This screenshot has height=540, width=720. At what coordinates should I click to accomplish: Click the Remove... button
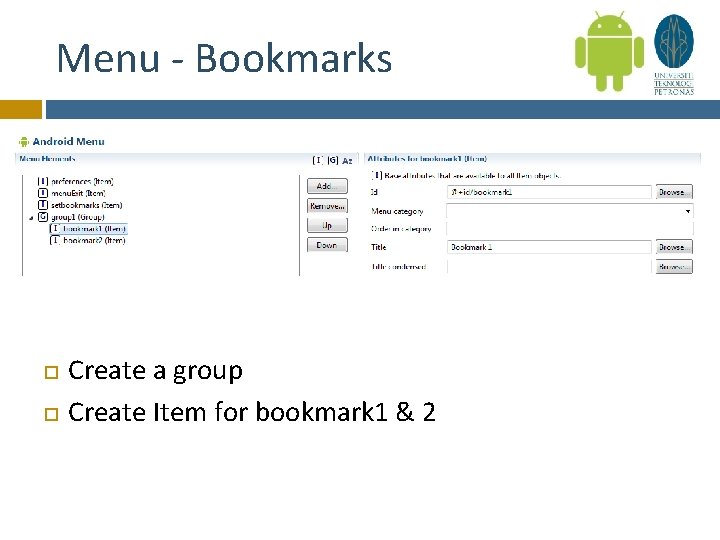[x=327, y=206]
